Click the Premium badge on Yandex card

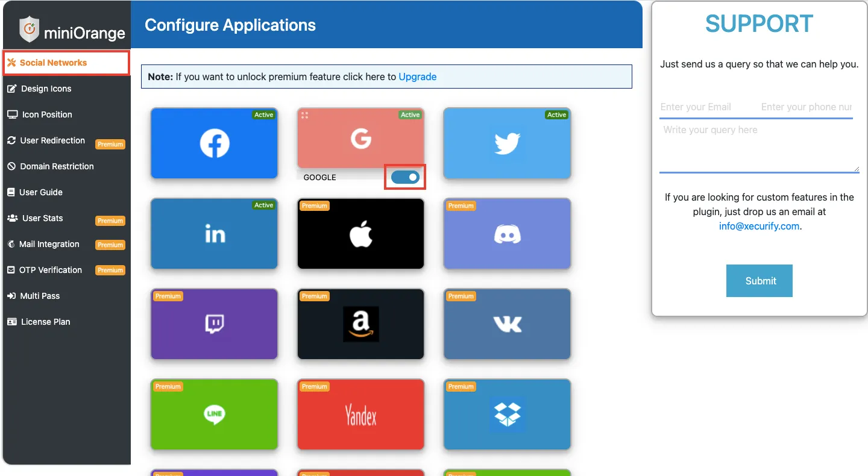(x=314, y=386)
